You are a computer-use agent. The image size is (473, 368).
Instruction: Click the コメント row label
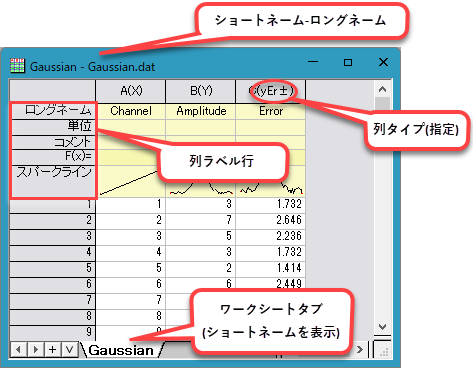(x=53, y=143)
